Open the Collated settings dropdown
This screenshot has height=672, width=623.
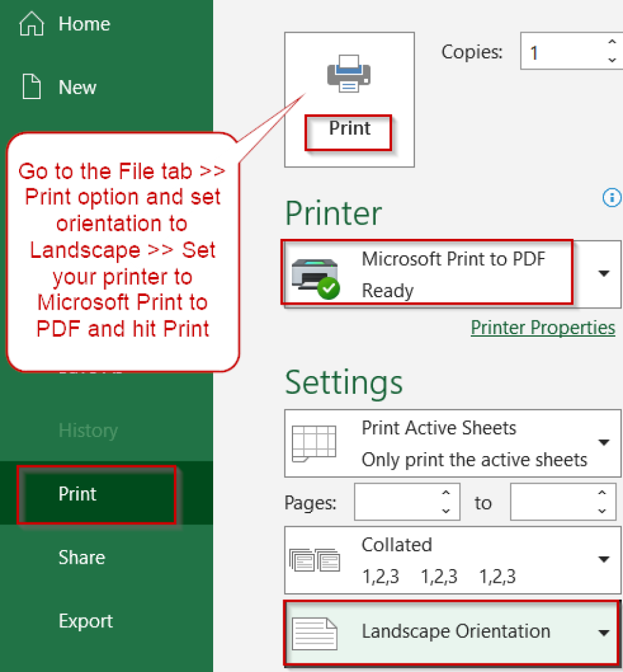click(x=604, y=559)
